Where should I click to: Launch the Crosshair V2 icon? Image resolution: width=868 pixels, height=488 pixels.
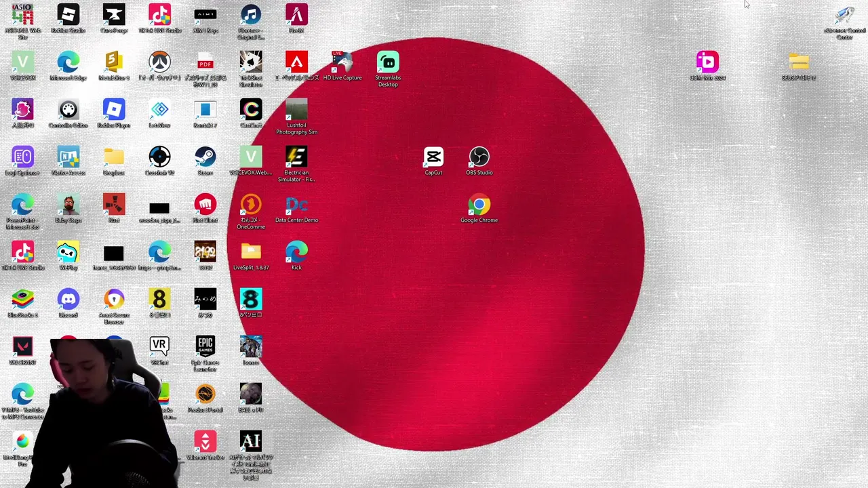point(159,161)
